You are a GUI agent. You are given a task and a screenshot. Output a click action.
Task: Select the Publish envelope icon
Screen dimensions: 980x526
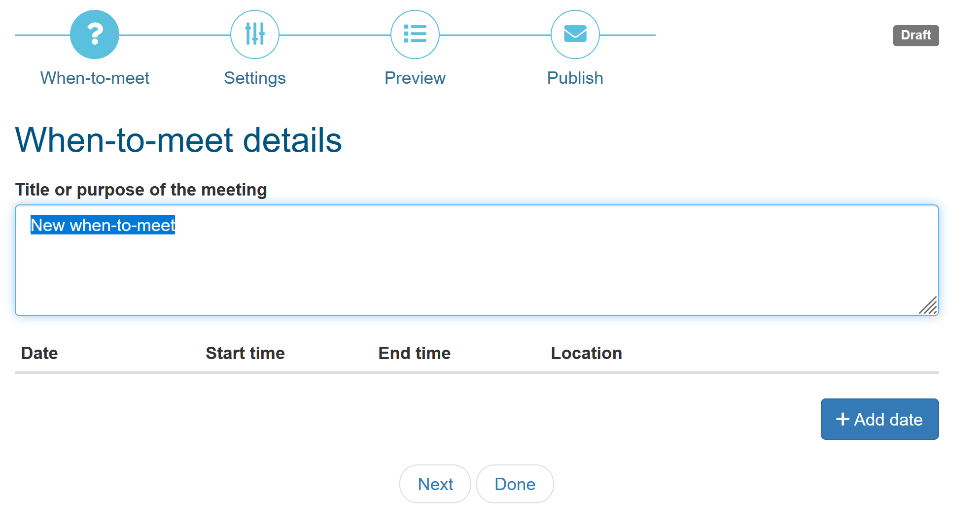click(575, 34)
